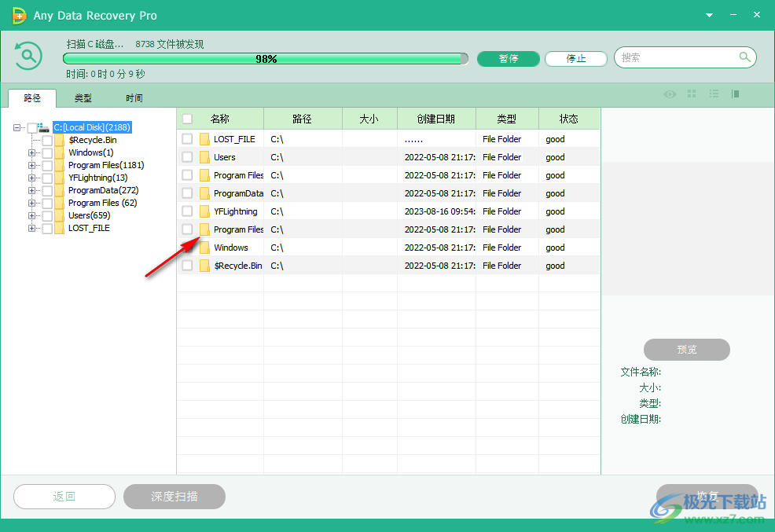Switch to the 路径 tab

32,97
